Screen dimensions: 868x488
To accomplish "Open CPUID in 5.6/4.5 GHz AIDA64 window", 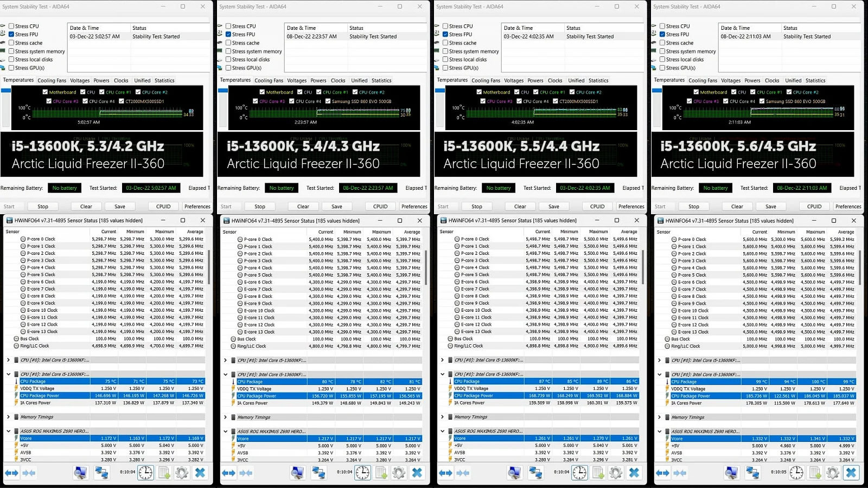I will click(x=814, y=207).
